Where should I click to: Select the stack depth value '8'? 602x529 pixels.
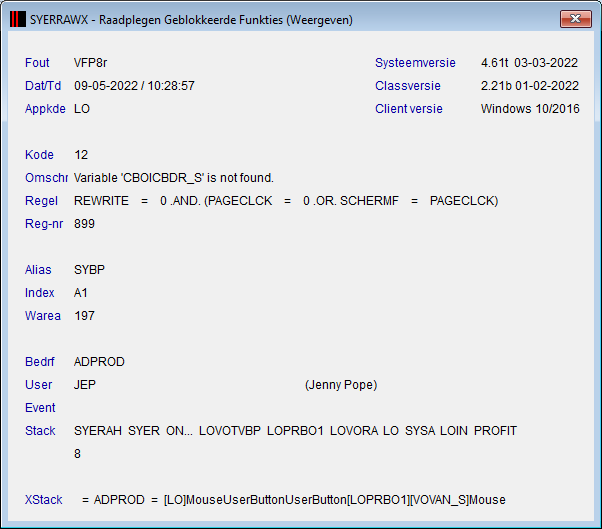77,454
